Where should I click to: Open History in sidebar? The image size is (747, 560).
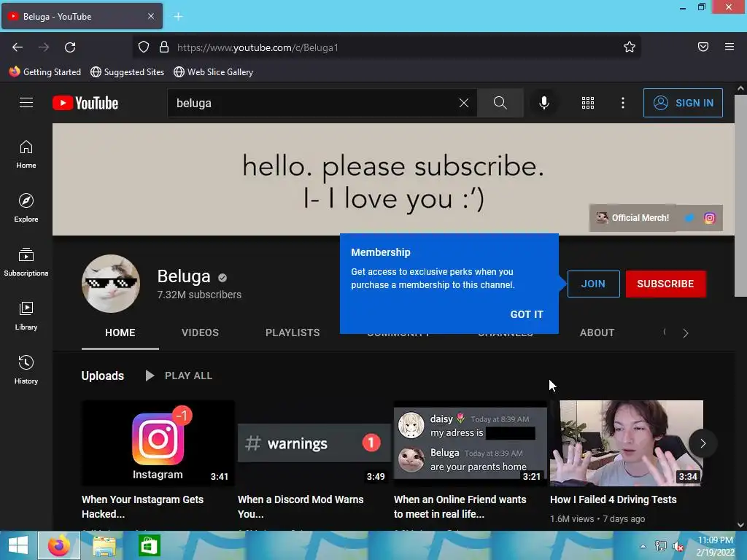point(26,370)
